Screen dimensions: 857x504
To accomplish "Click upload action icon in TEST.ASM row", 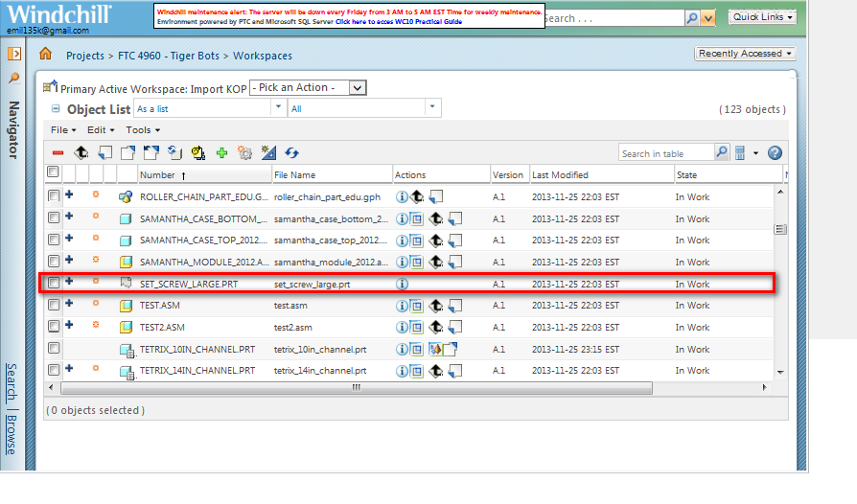I will pyautogui.click(x=435, y=306).
